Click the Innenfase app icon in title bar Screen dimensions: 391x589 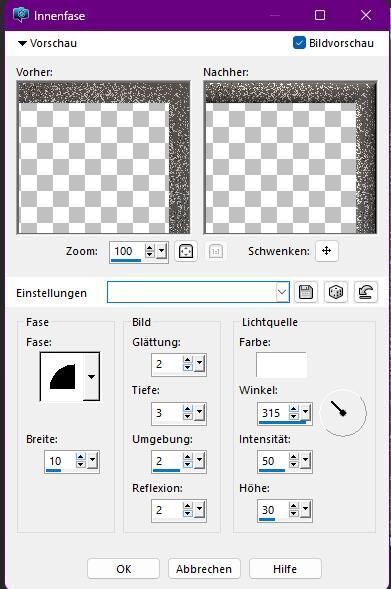coord(21,15)
